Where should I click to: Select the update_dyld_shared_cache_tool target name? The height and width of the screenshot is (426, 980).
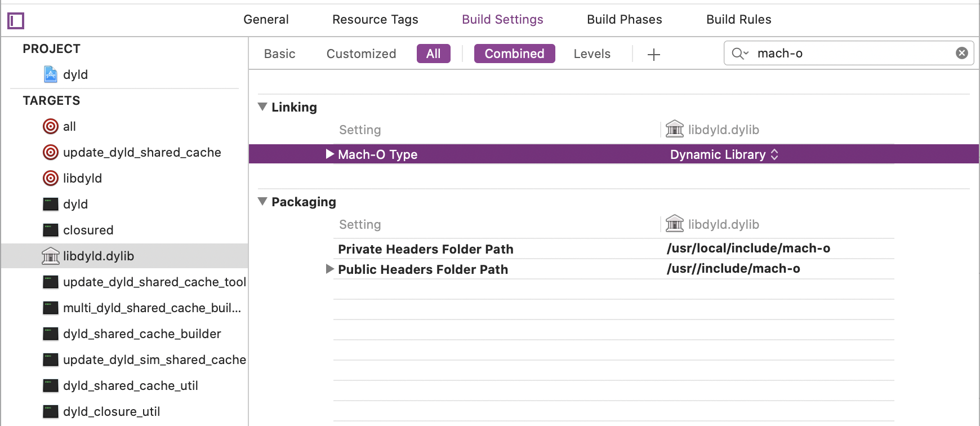(x=154, y=282)
